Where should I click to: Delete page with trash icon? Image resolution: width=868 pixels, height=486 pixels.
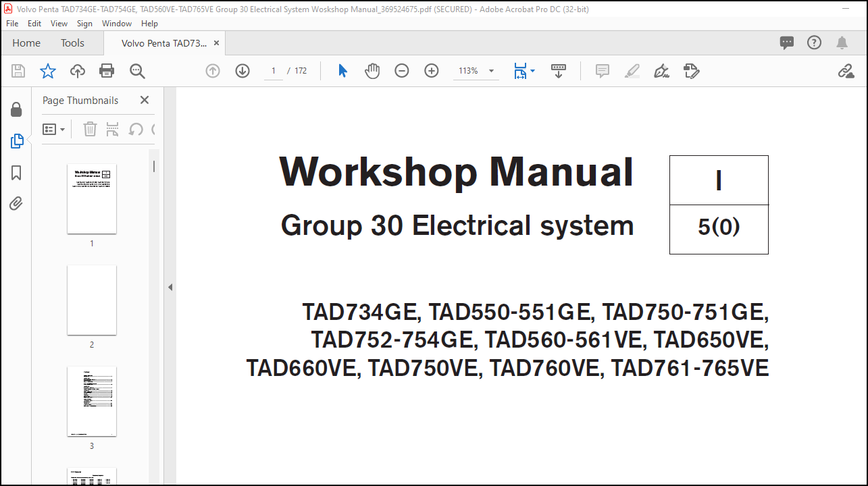[90, 129]
